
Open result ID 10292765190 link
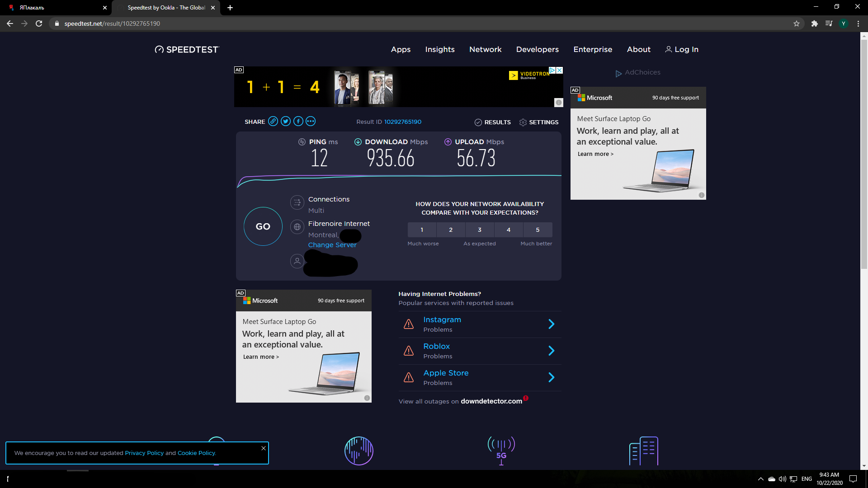click(403, 122)
